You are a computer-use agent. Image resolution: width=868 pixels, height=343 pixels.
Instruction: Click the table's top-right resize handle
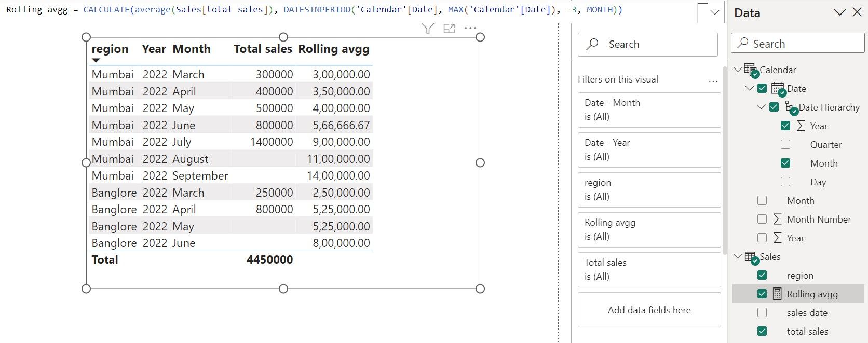pos(480,37)
